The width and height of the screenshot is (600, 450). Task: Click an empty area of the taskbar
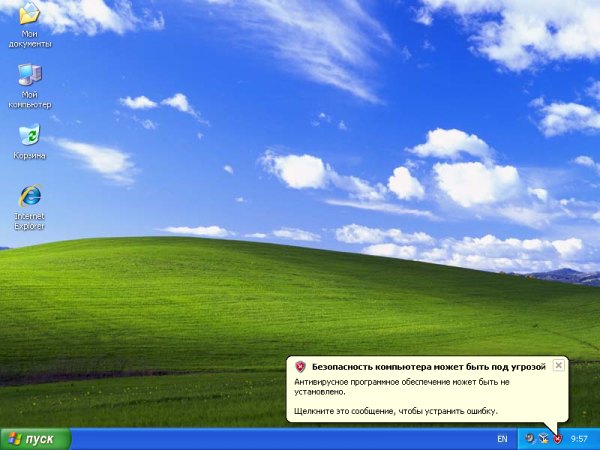(280, 439)
